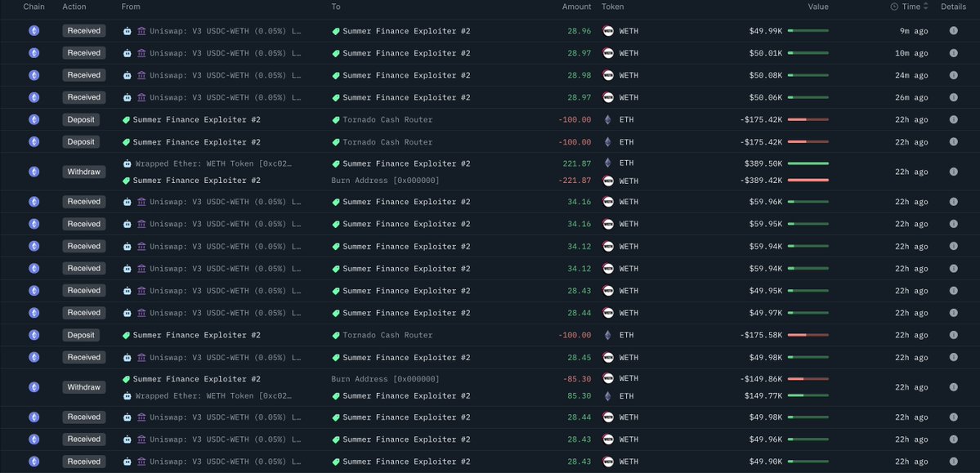Click the 24m ago timestamp
Viewport: 980px width, 473px height.
point(912,75)
